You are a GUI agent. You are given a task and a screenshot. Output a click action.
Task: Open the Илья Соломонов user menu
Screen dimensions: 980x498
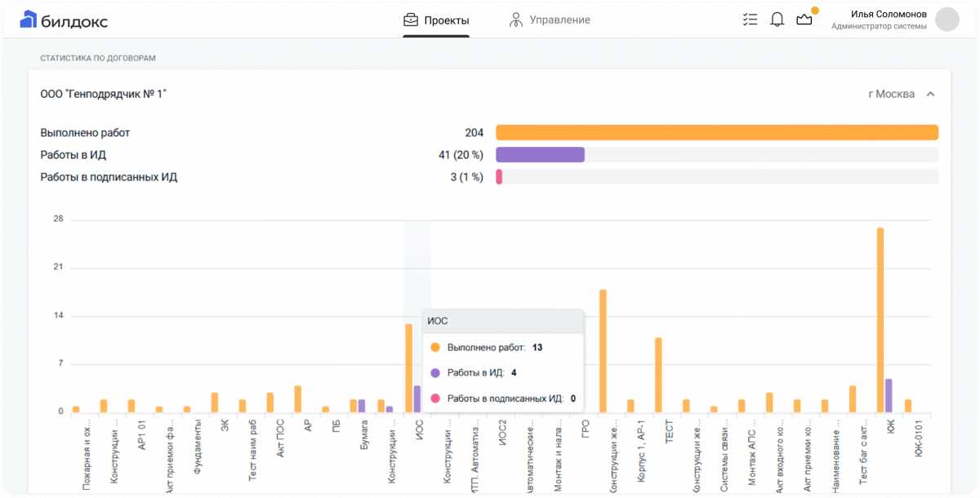pyautogui.click(x=889, y=15)
